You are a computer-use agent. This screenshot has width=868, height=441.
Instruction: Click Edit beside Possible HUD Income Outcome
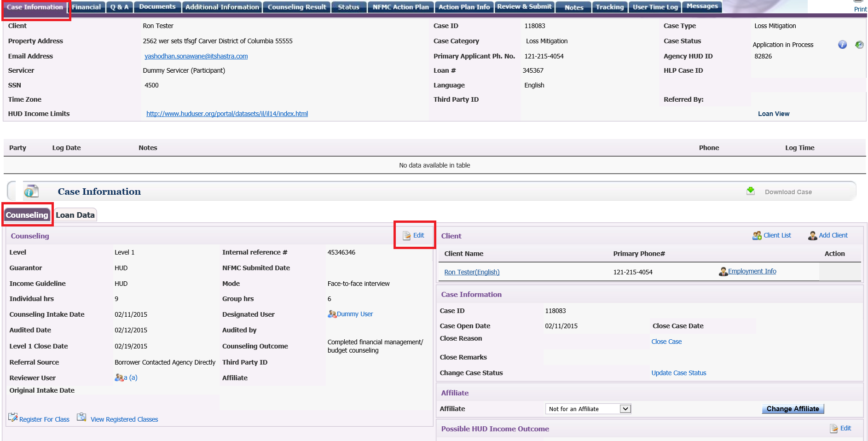[845, 428]
